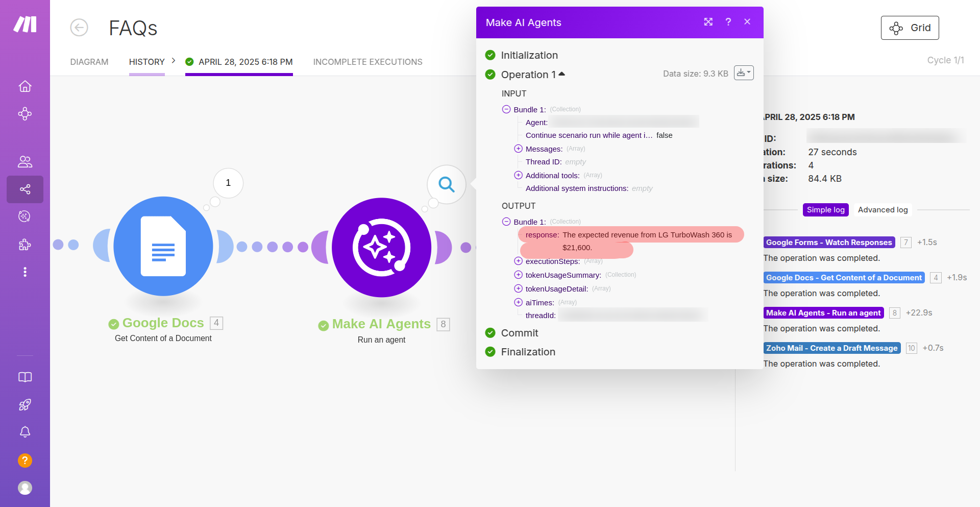This screenshot has height=507, width=980.
Task: Click magnifier bubble on Make AI Agents module
Action: [x=447, y=184]
